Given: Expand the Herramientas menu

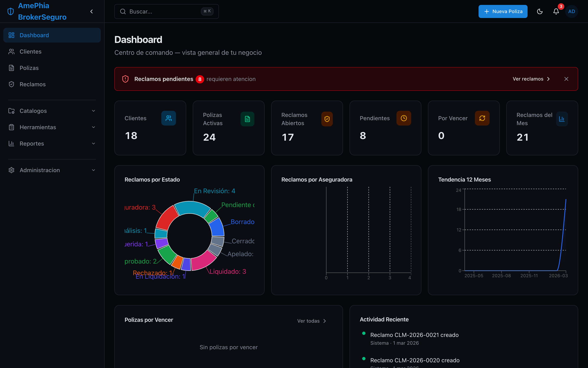Looking at the screenshot, I should point(52,127).
